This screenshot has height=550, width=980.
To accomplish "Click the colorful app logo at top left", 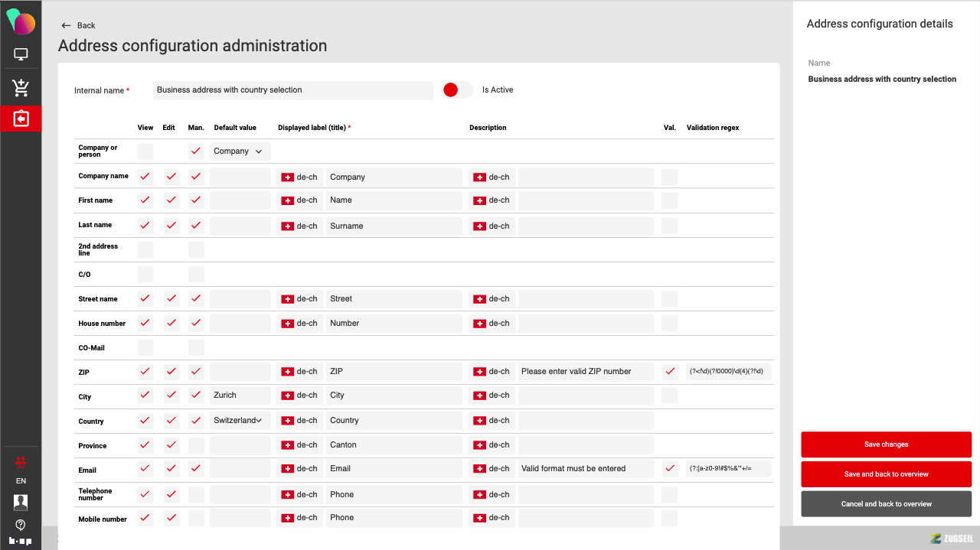I will click(21, 21).
